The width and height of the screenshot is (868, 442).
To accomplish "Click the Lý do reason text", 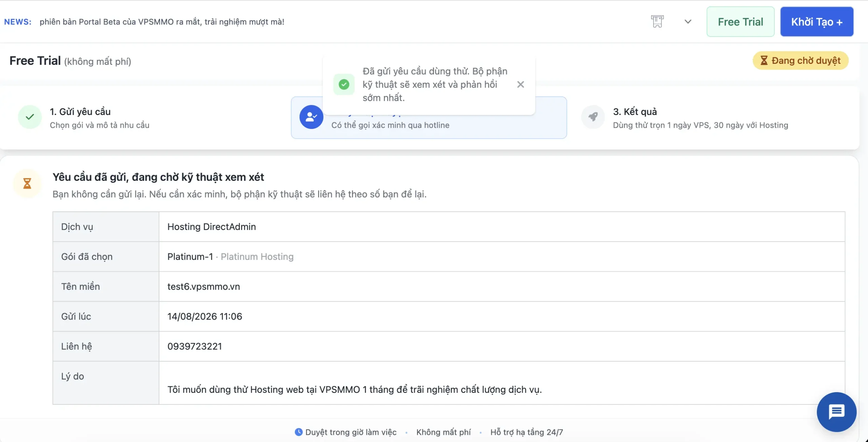I will point(355,389).
